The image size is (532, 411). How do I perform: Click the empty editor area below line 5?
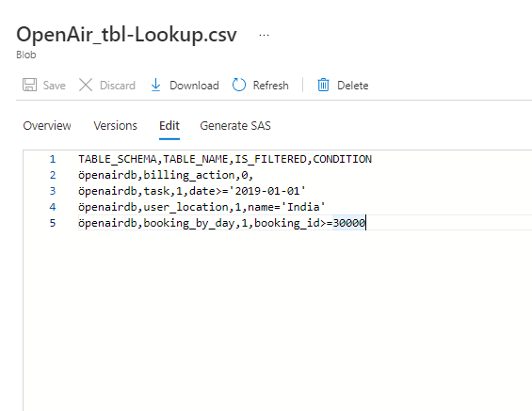pyautogui.click(x=278, y=319)
